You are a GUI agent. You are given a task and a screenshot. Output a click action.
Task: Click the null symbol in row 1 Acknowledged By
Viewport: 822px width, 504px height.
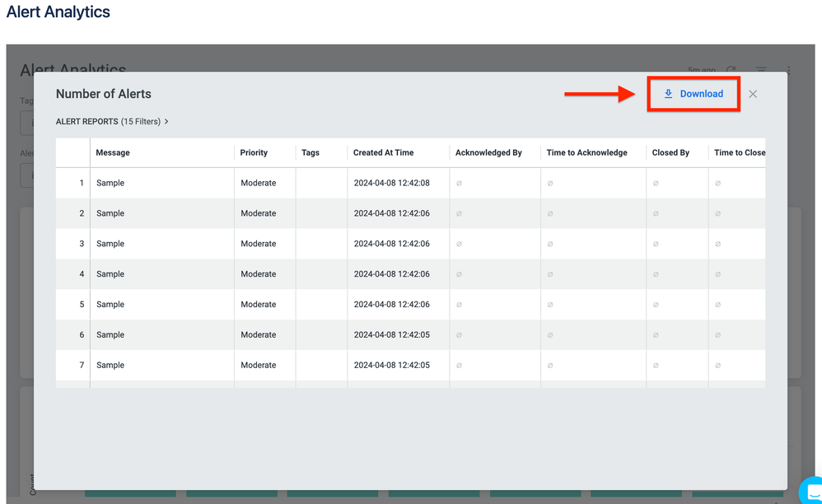coord(459,182)
